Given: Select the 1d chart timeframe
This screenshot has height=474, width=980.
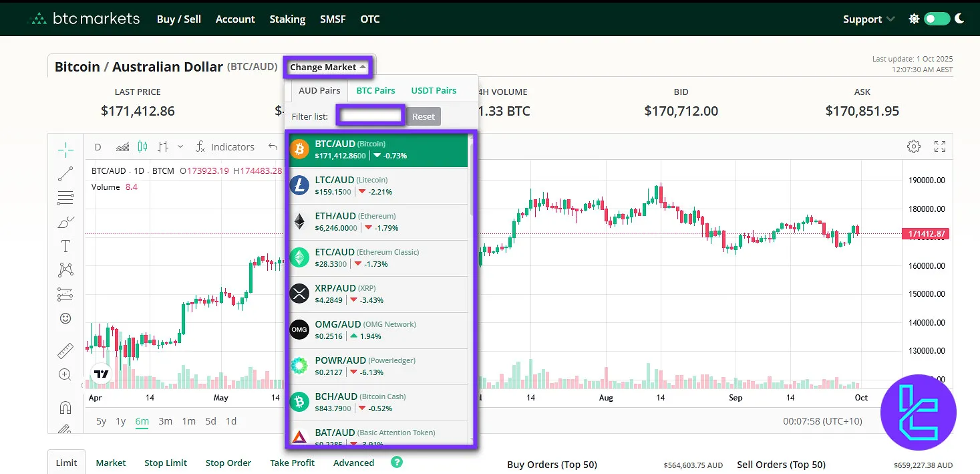Looking at the screenshot, I should [x=230, y=421].
